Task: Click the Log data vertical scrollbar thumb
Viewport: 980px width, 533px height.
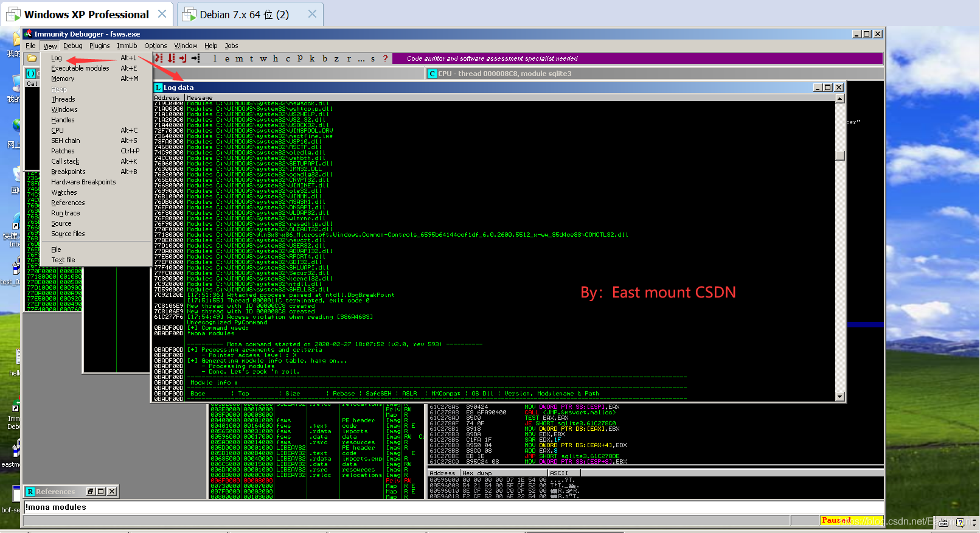Action: pyautogui.click(x=840, y=155)
